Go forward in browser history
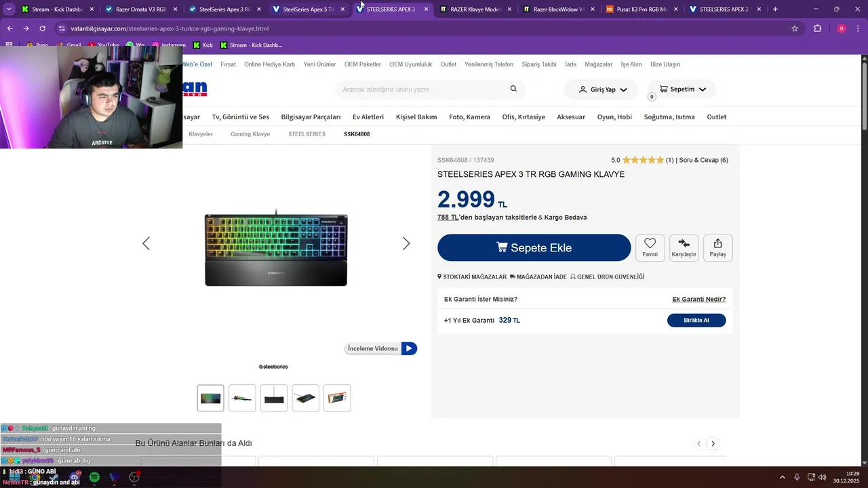Image resolution: width=868 pixels, height=488 pixels. coord(26,28)
